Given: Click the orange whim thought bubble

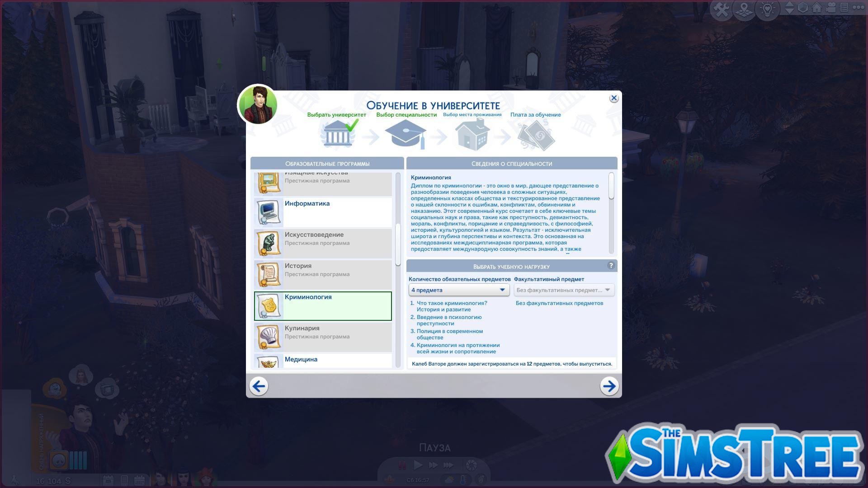Looking at the screenshot, I should [x=55, y=389].
